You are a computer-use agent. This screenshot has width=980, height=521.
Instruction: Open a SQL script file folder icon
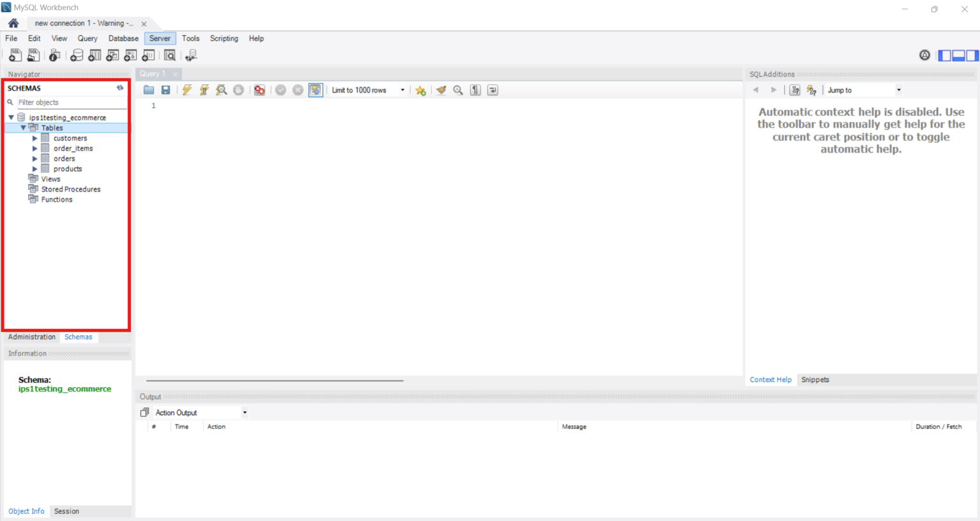pos(149,90)
